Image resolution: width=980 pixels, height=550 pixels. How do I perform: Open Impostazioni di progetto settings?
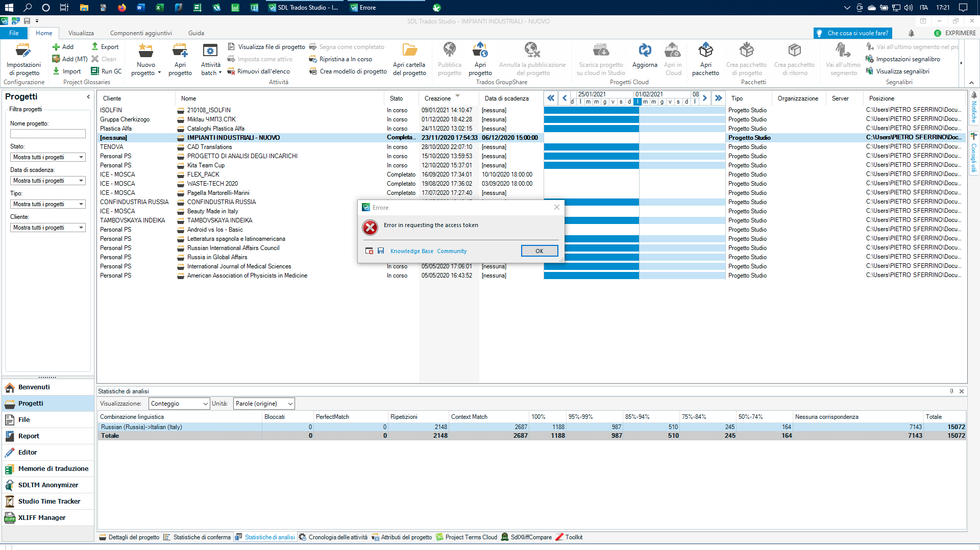pos(23,59)
